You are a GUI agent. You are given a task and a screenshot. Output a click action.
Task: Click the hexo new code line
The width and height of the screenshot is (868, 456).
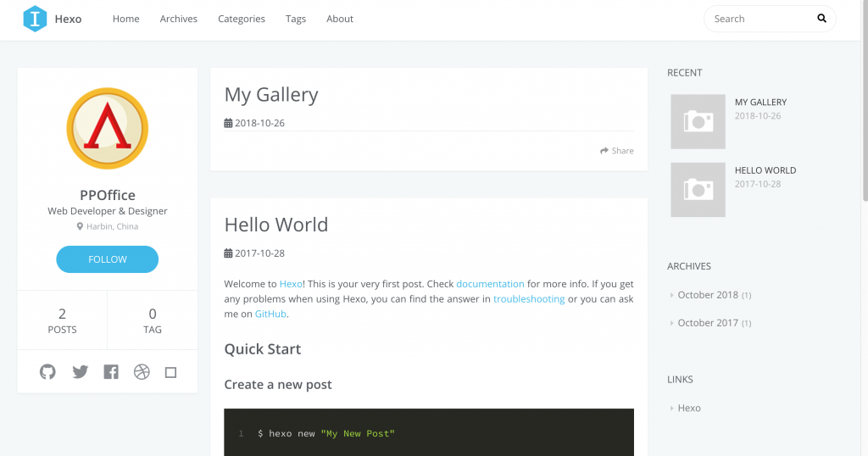pos(326,433)
